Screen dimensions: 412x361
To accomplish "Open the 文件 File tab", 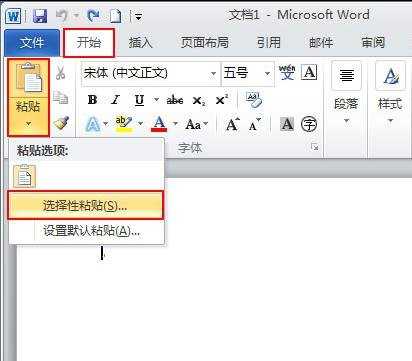I will point(32,42).
